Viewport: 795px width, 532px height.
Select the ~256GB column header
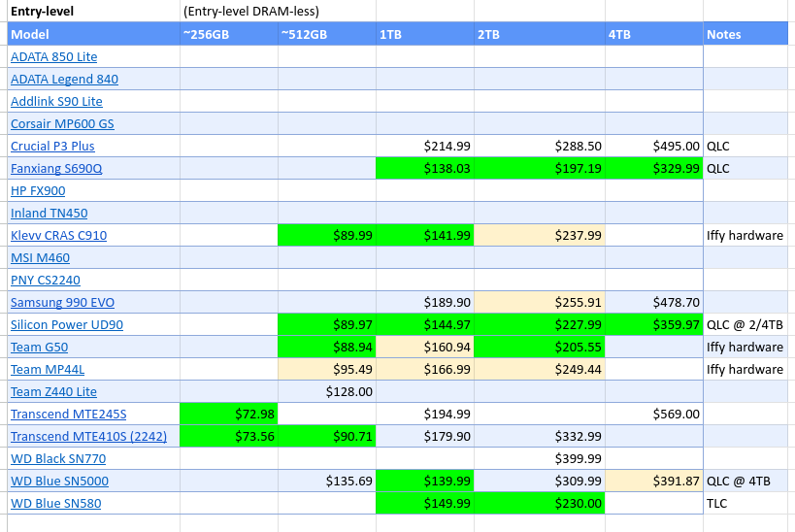tap(229, 34)
